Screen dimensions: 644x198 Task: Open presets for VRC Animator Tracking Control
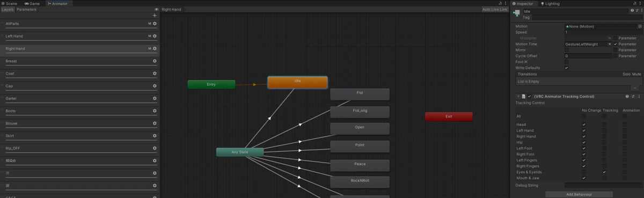pos(633,97)
